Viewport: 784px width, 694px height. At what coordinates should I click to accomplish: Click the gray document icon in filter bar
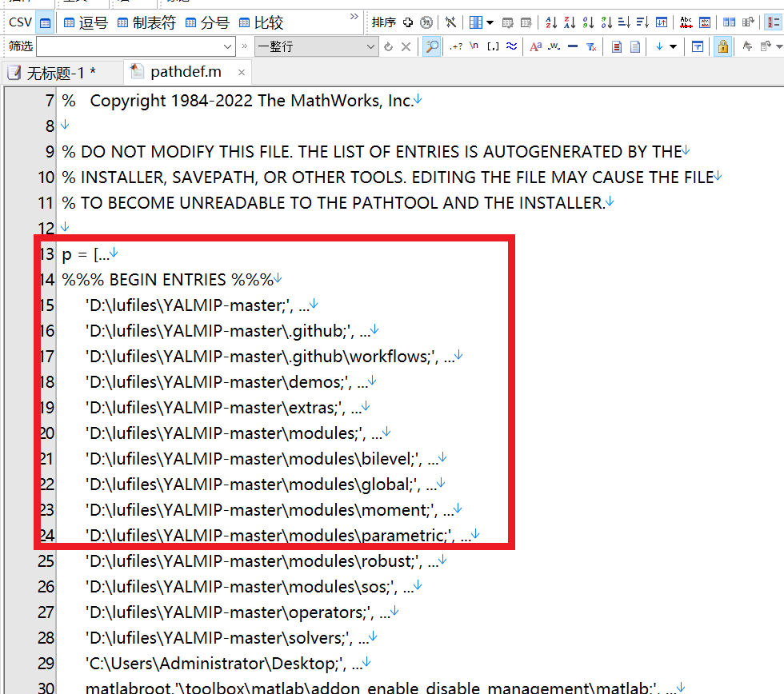pyautogui.click(x=635, y=47)
